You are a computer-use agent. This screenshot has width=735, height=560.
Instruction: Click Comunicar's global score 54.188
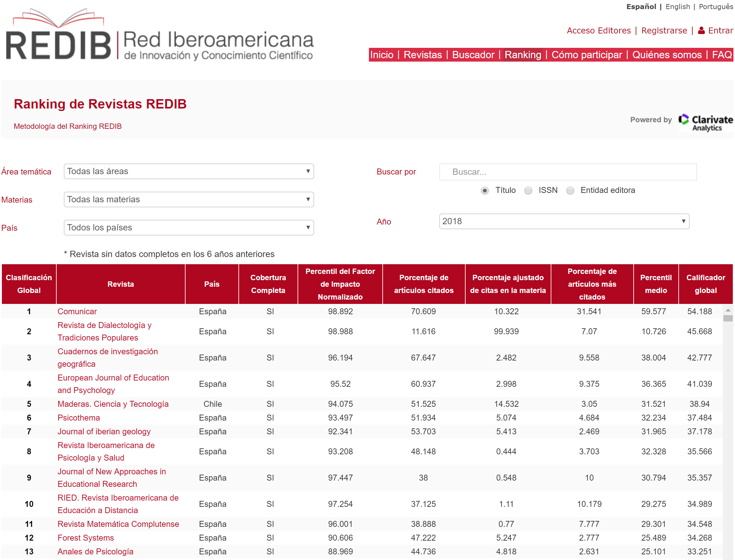pyautogui.click(x=699, y=311)
